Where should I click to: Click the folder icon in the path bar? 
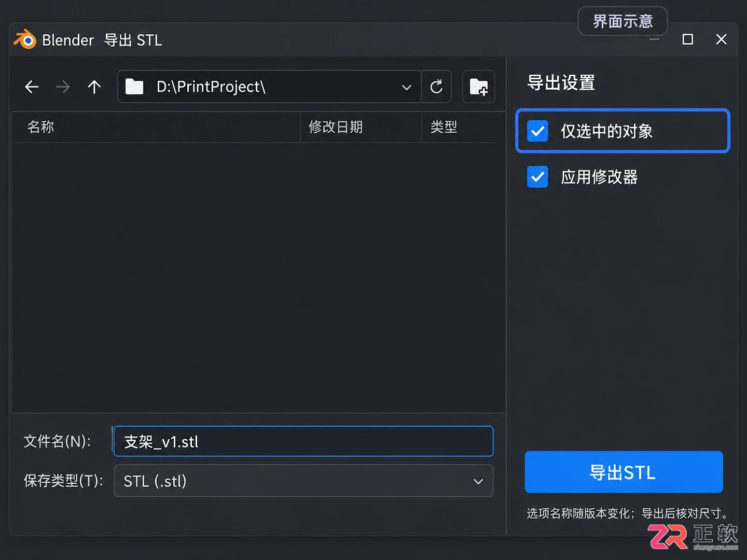[x=134, y=87]
